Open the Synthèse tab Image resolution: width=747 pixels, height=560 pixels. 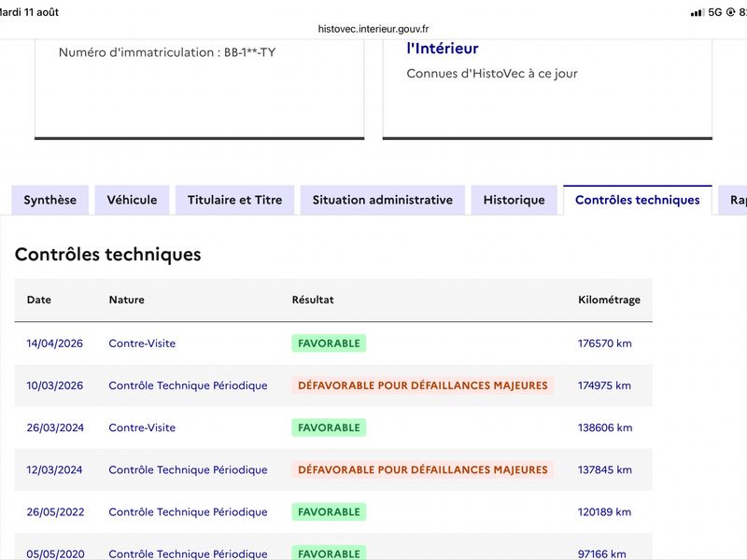click(x=50, y=200)
